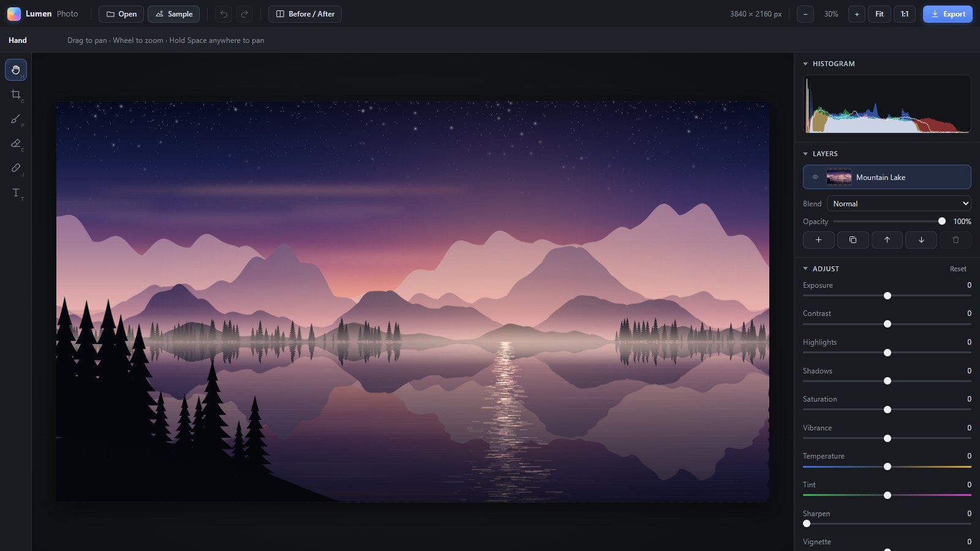Add a new layer with plus icon
The image size is (980, 551).
click(x=818, y=240)
